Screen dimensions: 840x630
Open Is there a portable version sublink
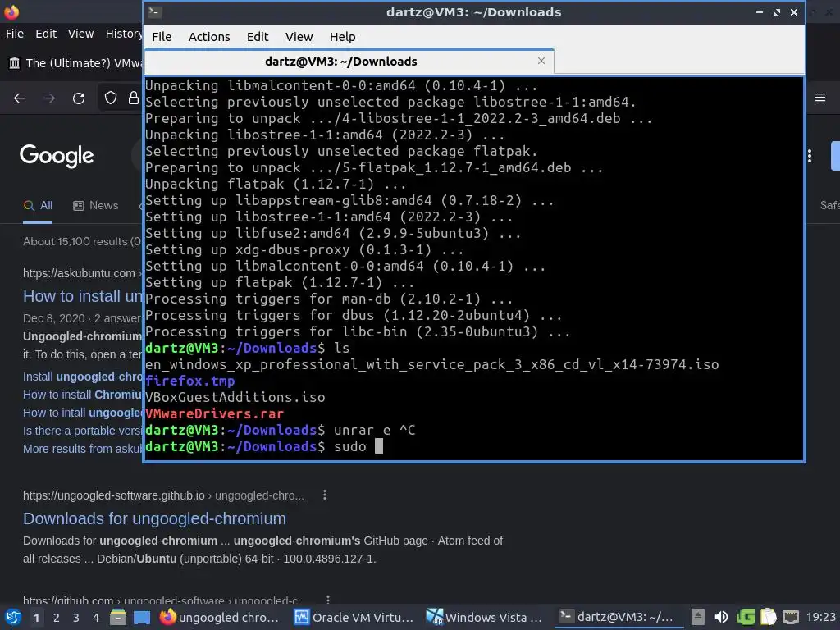click(83, 431)
